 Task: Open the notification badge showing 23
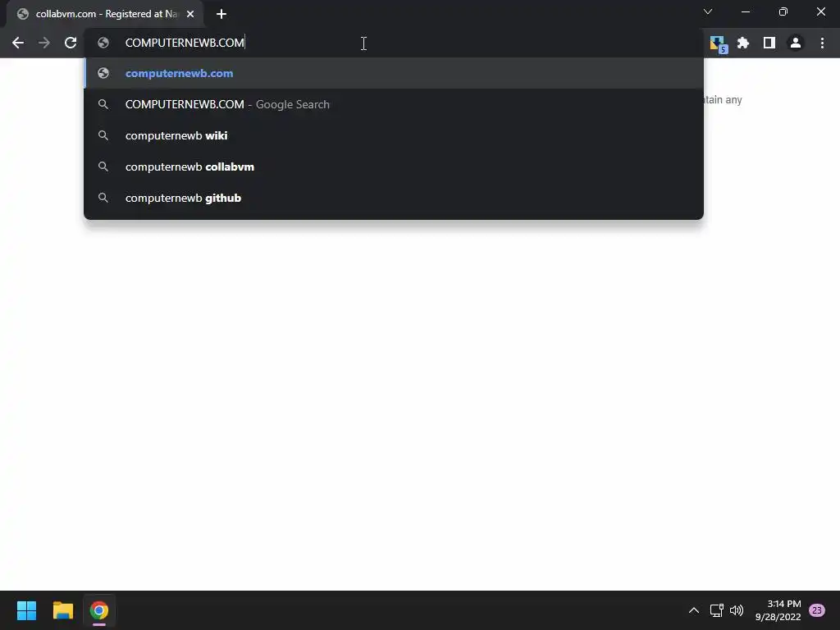pyautogui.click(x=817, y=610)
